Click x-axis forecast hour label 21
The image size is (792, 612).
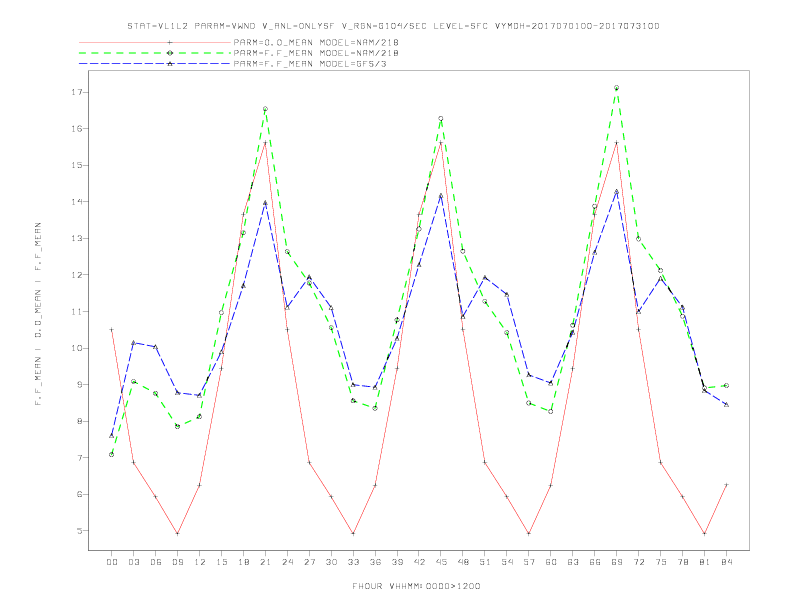pos(265,562)
